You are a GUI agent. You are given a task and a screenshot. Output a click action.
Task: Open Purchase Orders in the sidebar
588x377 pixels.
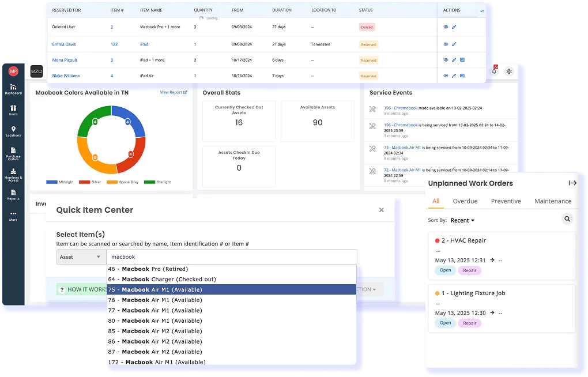pyautogui.click(x=13, y=153)
